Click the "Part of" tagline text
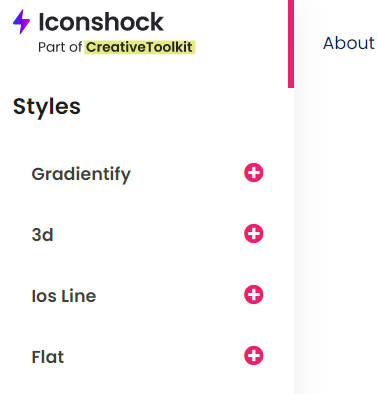This screenshot has width=378, height=394. point(60,47)
